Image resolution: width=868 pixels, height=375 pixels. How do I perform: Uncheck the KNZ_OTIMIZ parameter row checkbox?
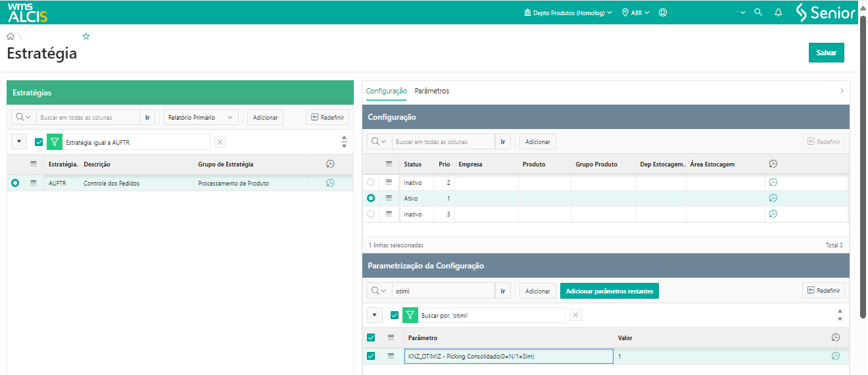(371, 356)
